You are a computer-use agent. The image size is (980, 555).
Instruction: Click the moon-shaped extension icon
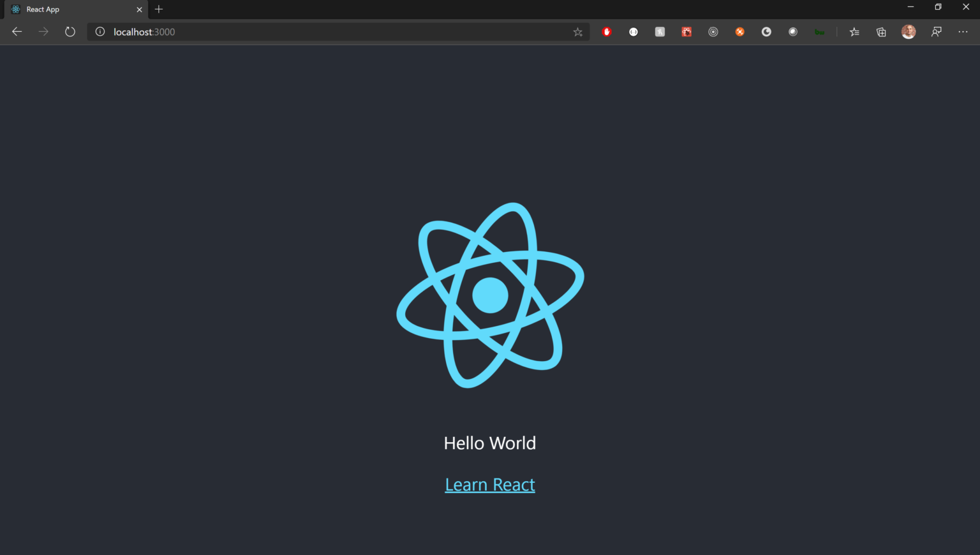766,31
